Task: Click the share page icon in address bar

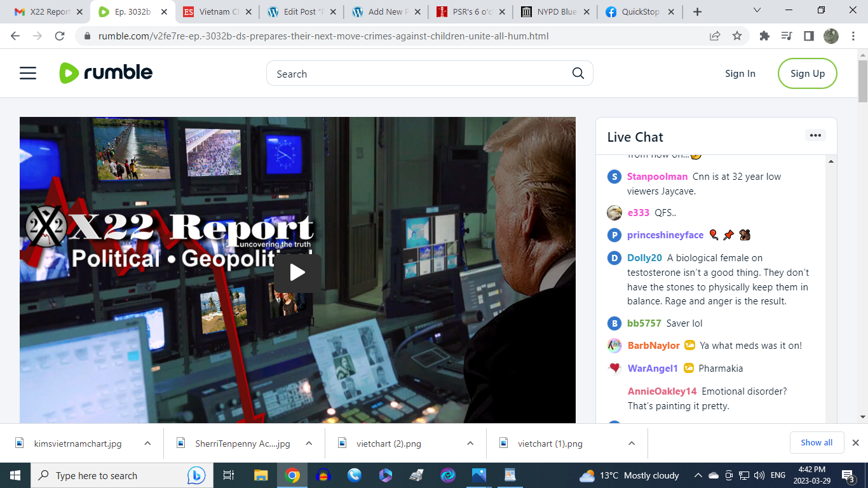Action: pyautogui.click(x=715, y=36)
